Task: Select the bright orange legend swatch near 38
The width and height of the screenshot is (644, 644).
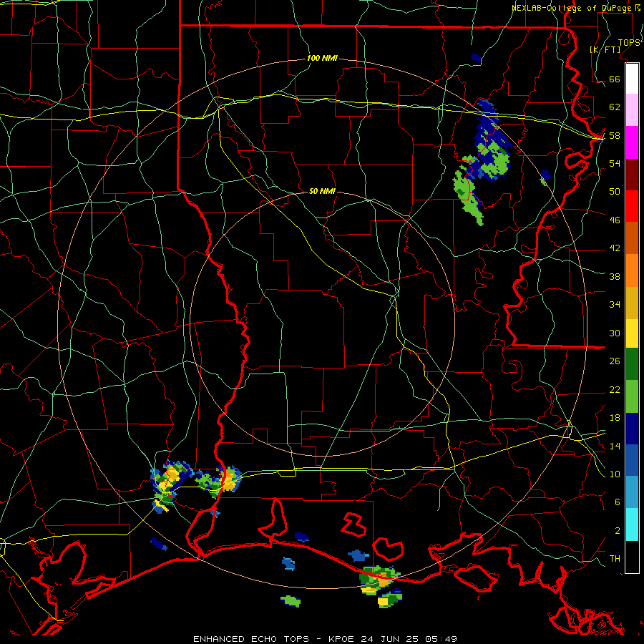Action: point(632,270)
